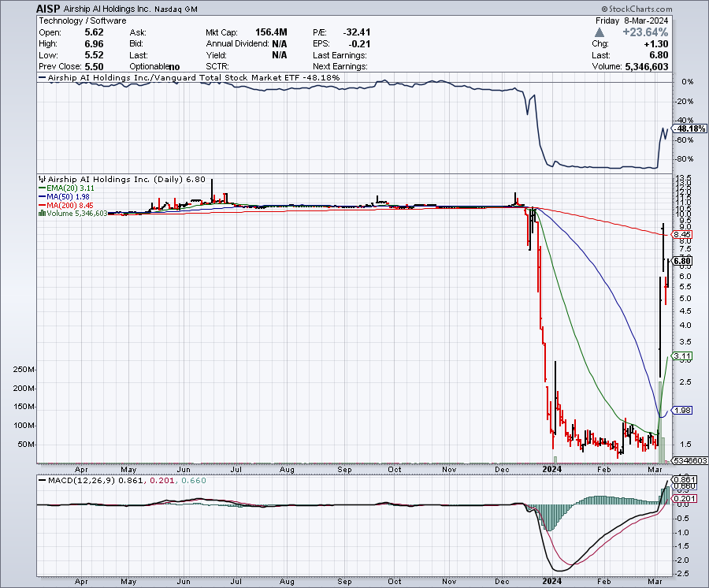
Task: Click the relative strength line legend marker
Action: pyautogui.click(x=43, y=79)
